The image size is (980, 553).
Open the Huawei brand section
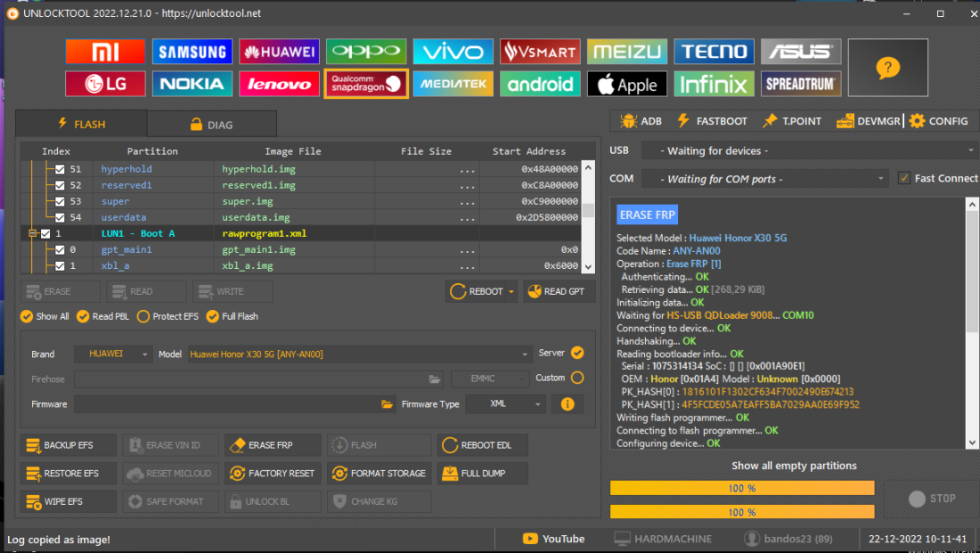[x=279, y=52]
